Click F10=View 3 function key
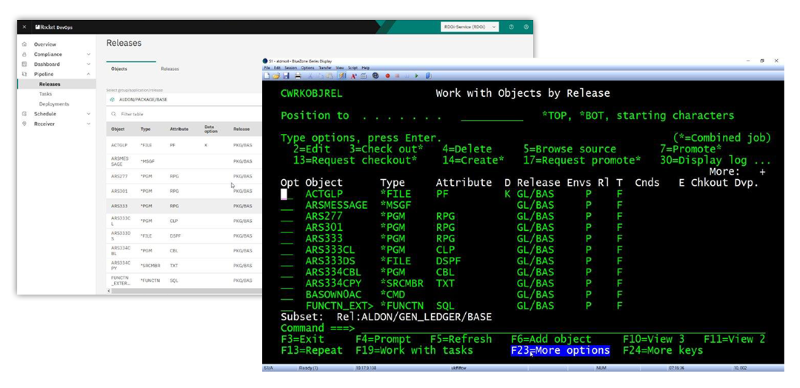800x388 pixels. (654, 339)
